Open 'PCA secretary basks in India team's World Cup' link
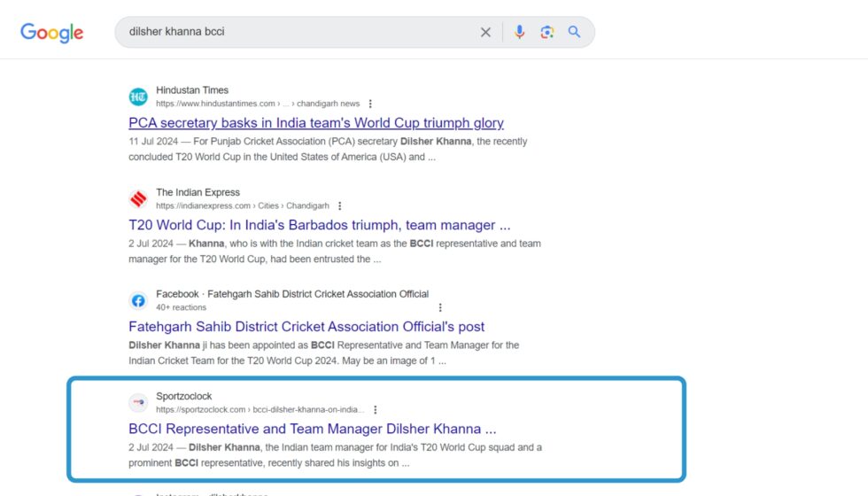 click(316, 122)
